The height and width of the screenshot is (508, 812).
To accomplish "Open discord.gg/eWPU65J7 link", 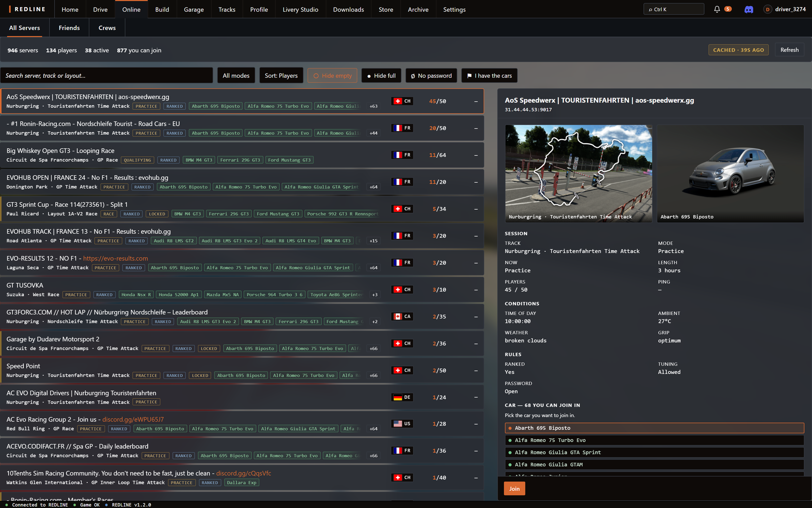I will point(133,420).
